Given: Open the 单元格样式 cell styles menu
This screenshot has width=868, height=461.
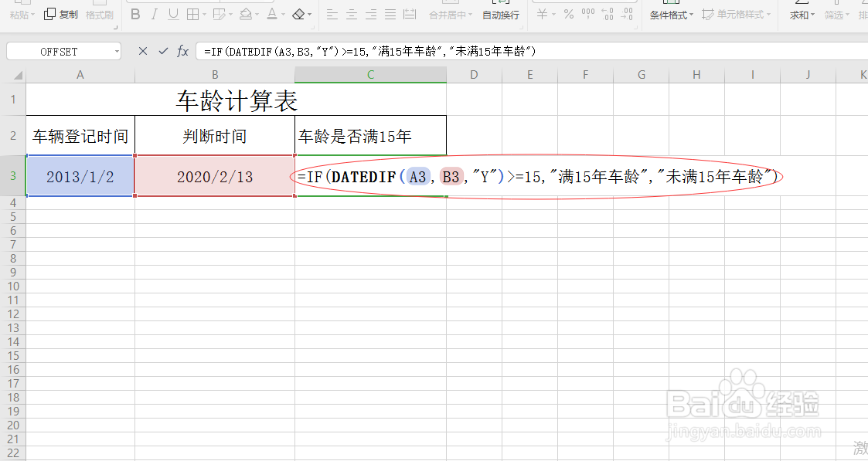Looking at the screenshot, I should click(737, 15).
